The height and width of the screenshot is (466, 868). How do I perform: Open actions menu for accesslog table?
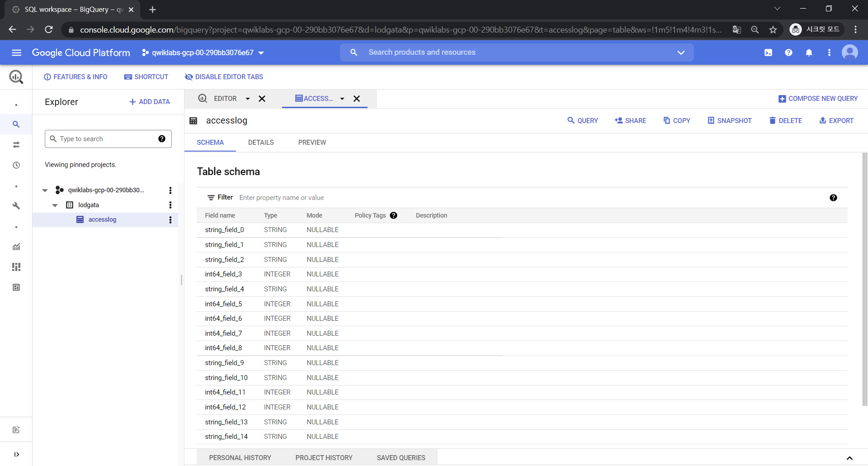pyautogui.click(x=170, y=220)
